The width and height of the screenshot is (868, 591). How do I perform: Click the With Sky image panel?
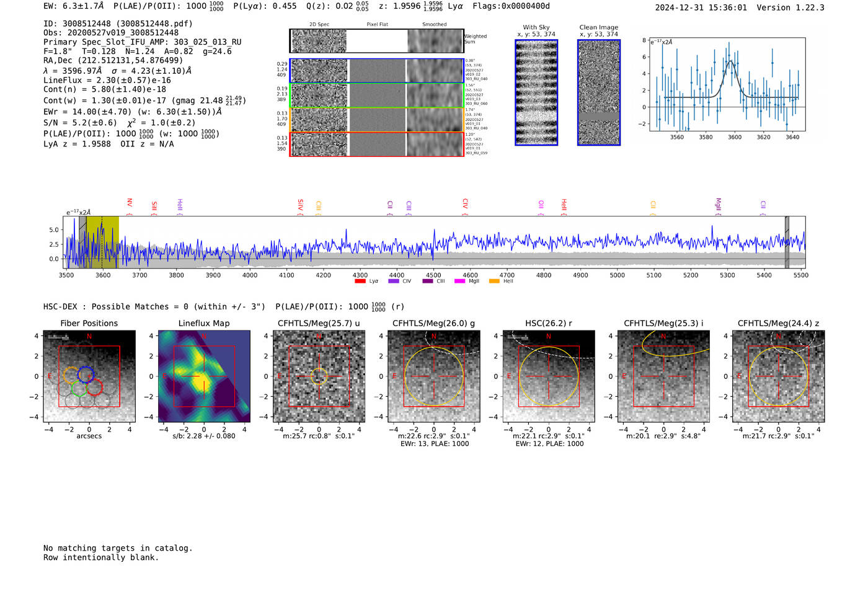click(x=536, y=92)
